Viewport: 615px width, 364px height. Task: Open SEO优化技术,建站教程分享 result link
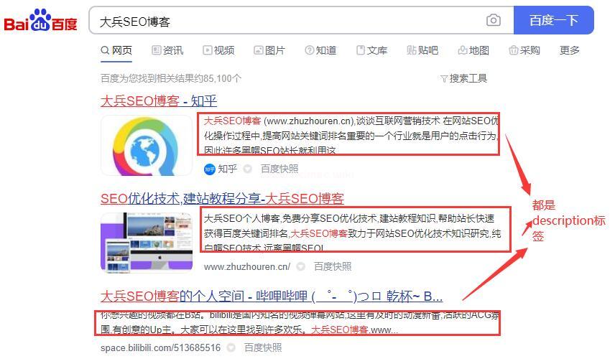pos(222,199)
